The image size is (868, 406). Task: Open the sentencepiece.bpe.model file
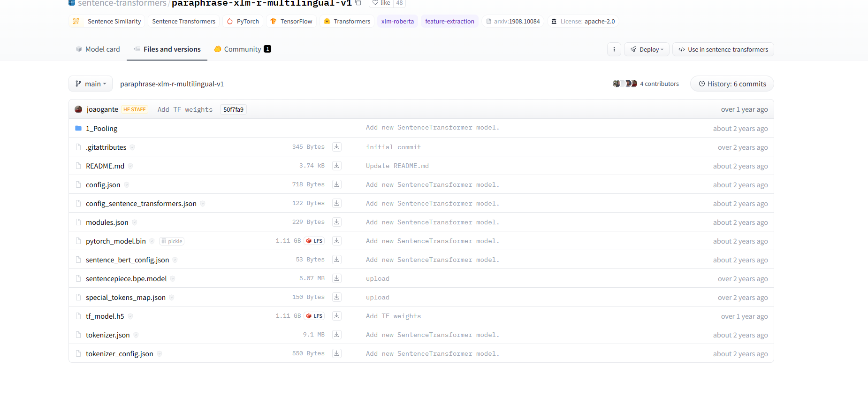coord(126,278)
